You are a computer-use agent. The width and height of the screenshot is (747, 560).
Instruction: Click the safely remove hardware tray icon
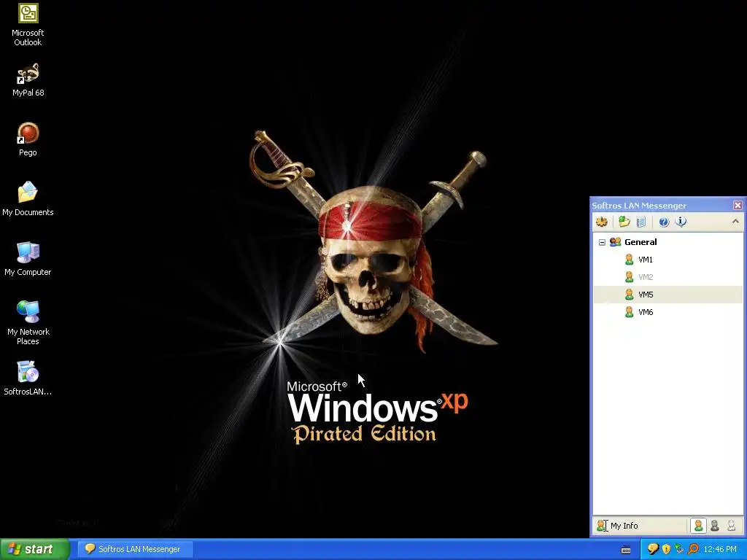(679, 549)
